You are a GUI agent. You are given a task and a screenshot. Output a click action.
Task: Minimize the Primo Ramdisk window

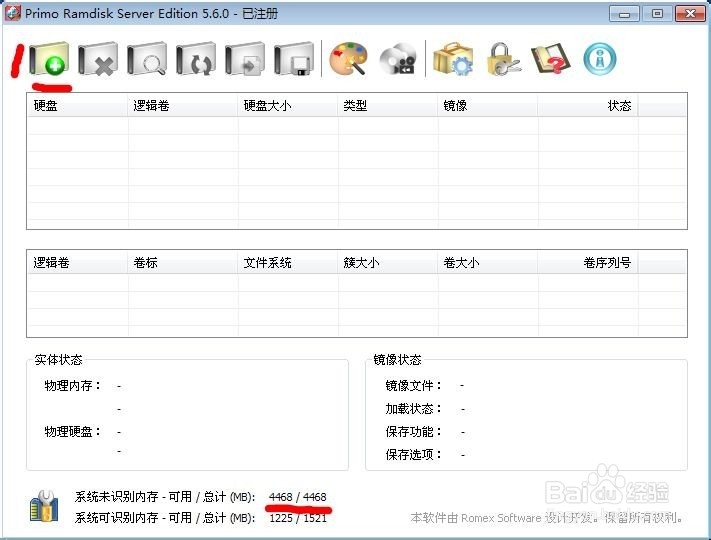[624, 14]
